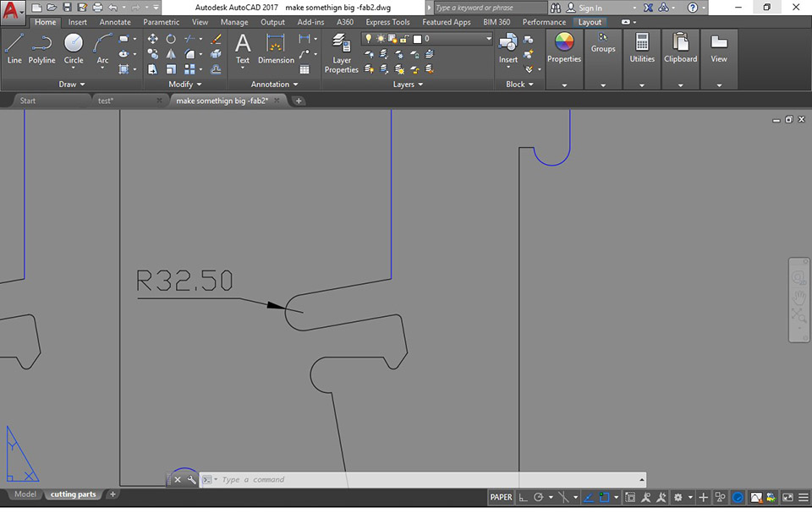Select the Copy objects tool

click(153, 54)
